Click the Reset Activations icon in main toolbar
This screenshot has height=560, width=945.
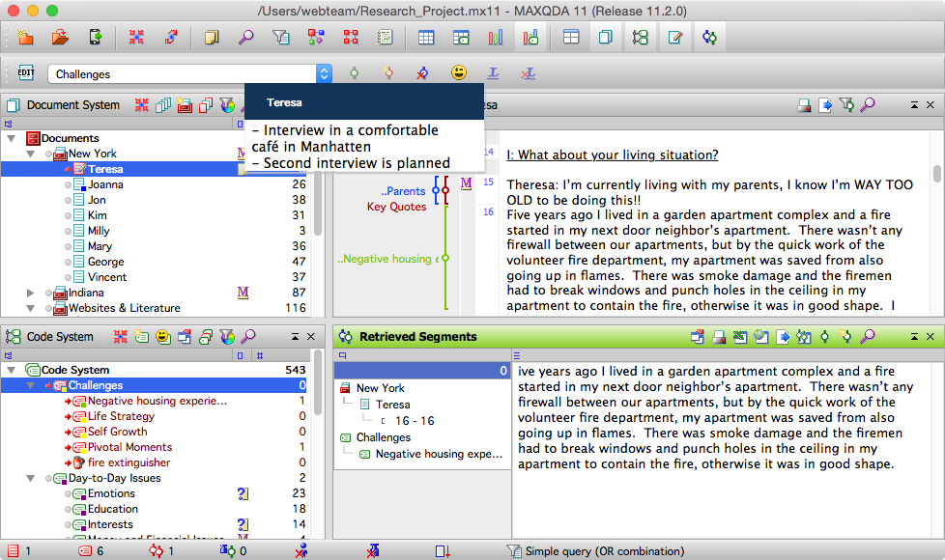(136, 38)
